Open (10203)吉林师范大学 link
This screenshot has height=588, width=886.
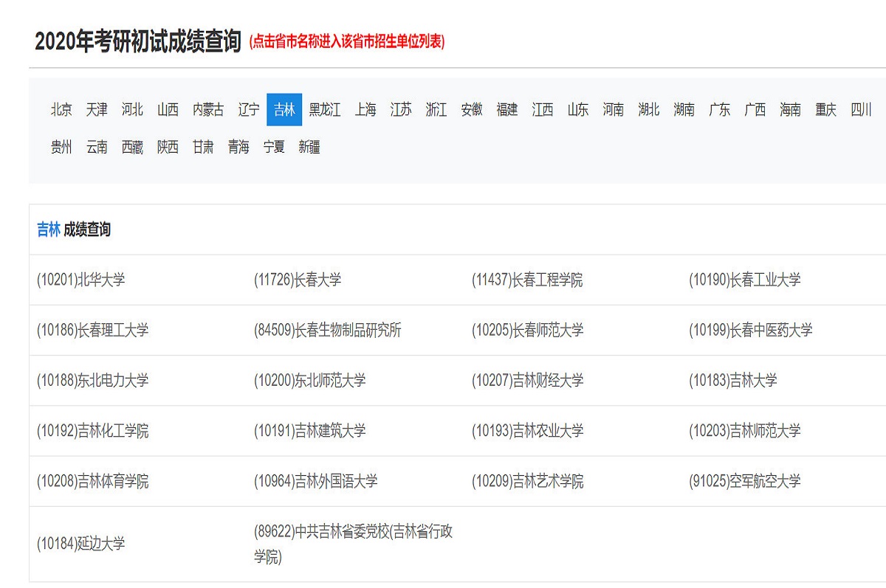(745, 431)
